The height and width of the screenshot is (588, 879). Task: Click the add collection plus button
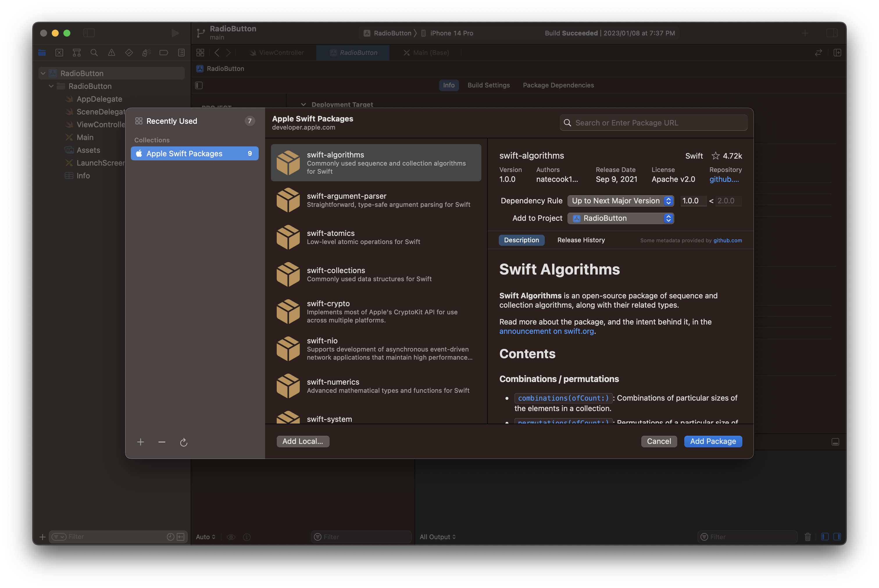[x=141, y=442]
